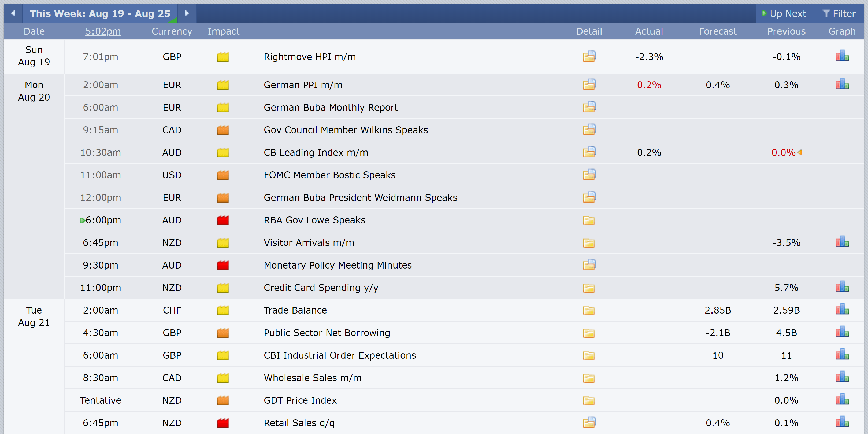Screen dimensions: 868x434
Task: Open graph for Rightmove HPI m/m
Action: pyautogui.click(x=842, y=56)
